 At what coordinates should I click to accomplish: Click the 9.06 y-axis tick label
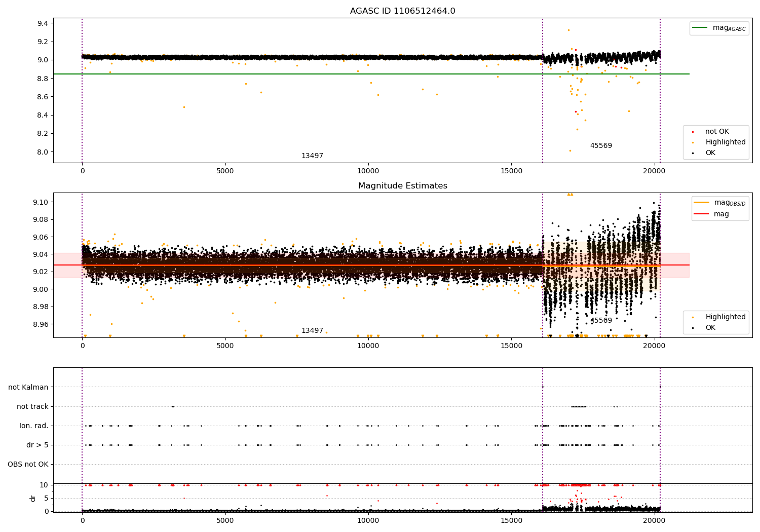[x=41, y=237]
